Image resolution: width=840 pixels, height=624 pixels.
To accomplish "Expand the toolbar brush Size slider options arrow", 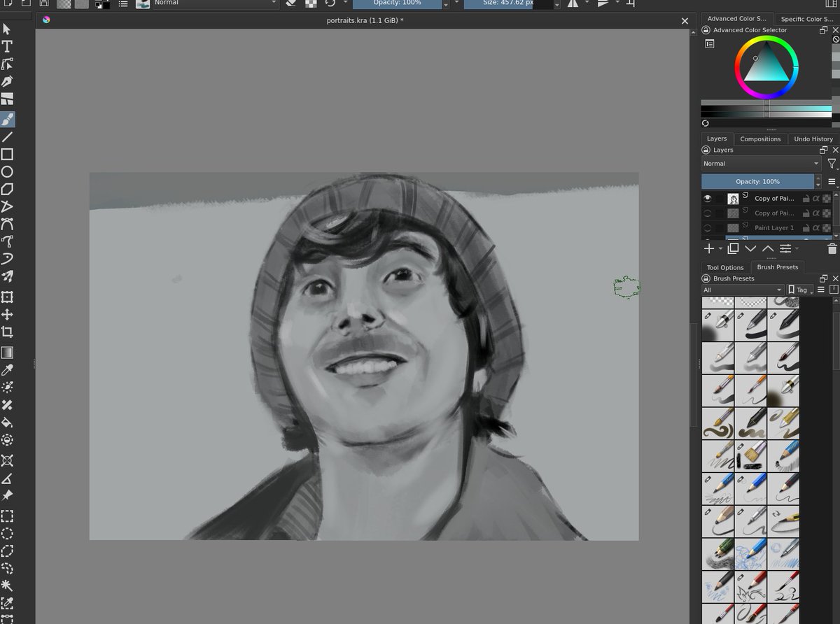I will (x=557, y=3).
